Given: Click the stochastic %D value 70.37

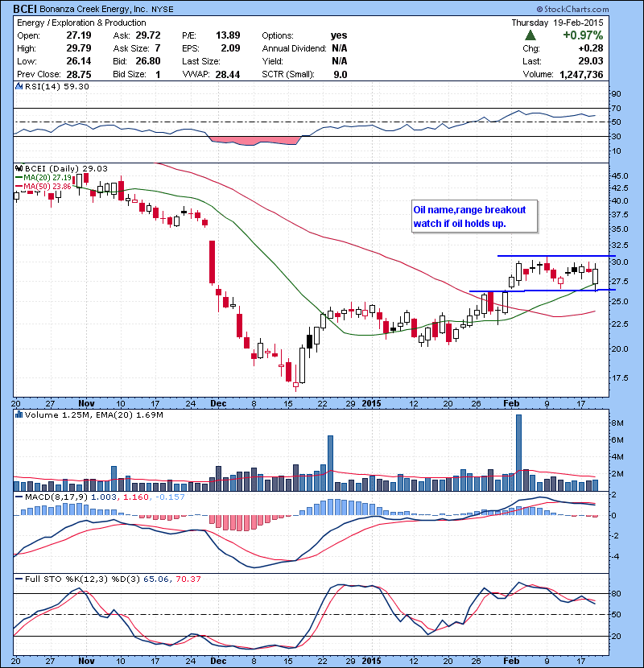Looking at the screenshot, I should pyautogui.click(x=188, y=579).
